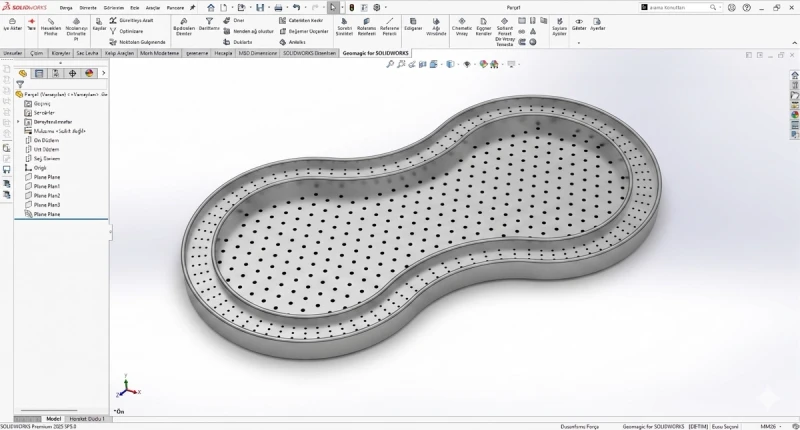800x430 pixels.
Task: Save the part with the floppy disk icon
Action: click(260, 8)
